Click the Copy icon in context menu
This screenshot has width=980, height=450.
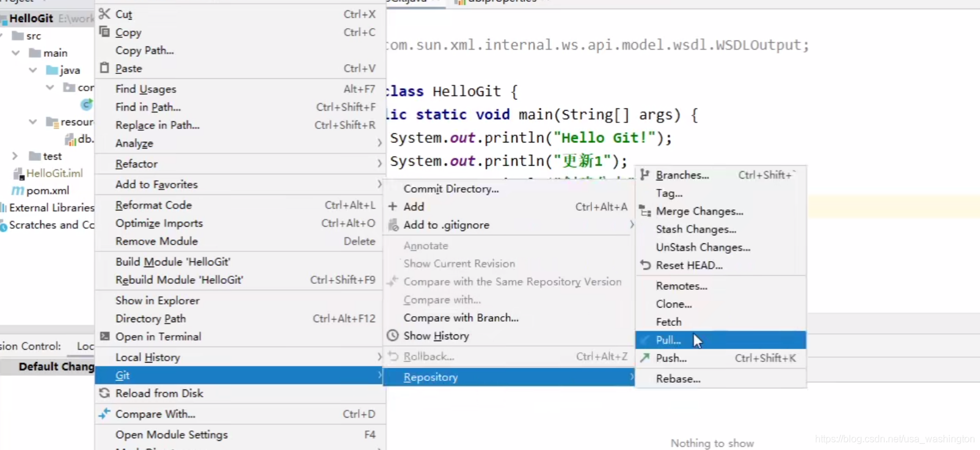point(104,32)
